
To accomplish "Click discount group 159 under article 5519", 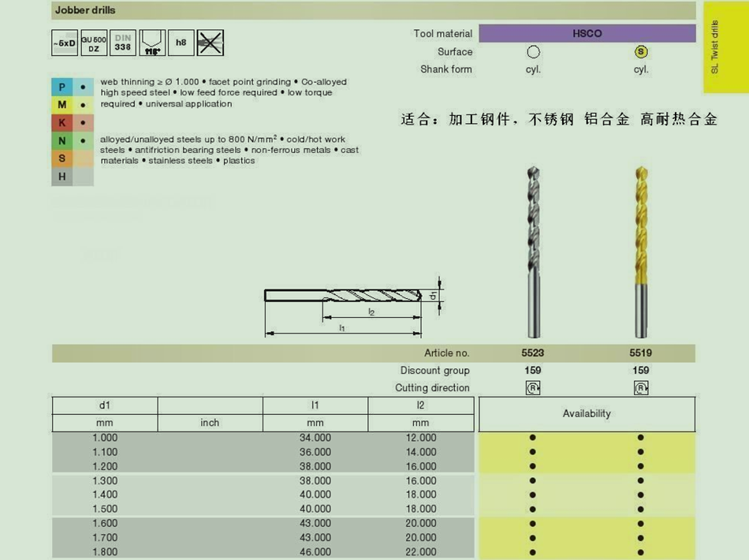I will 641,370.
